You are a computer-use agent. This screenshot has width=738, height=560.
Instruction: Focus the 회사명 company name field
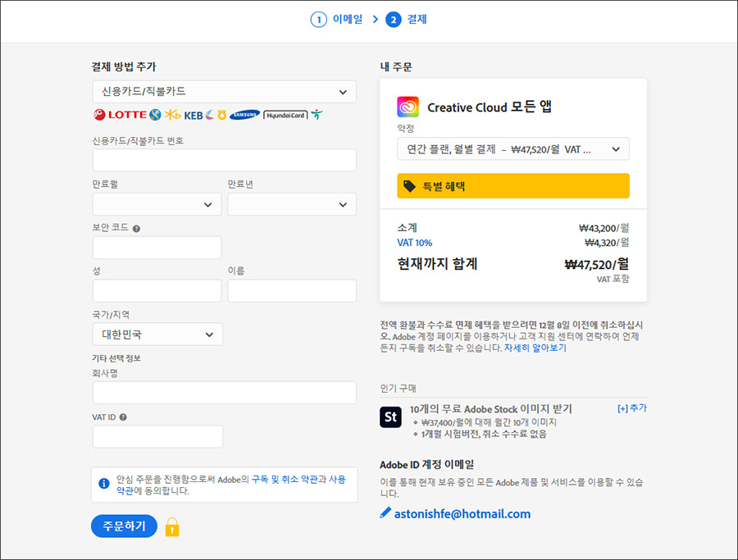pyautogui.click(x=225, y=393)
